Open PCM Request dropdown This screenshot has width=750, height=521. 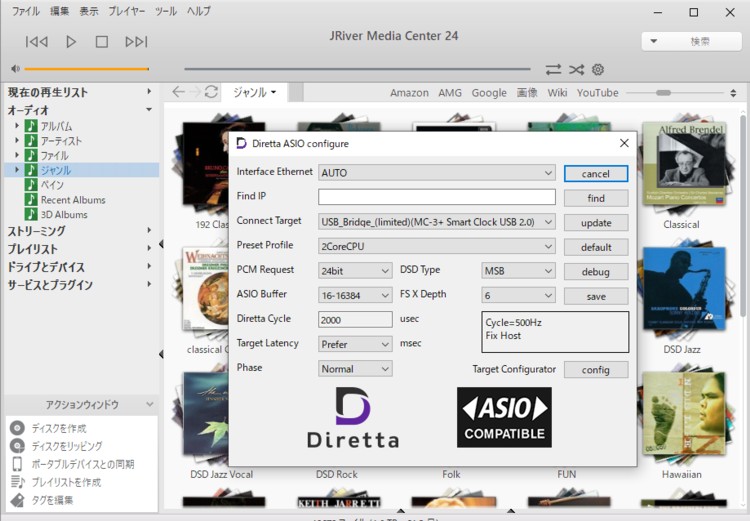coord(355,271)
